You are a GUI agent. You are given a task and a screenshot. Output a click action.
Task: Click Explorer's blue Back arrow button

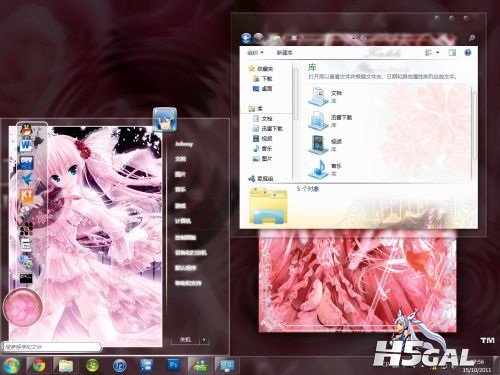[x=246, y=38]
